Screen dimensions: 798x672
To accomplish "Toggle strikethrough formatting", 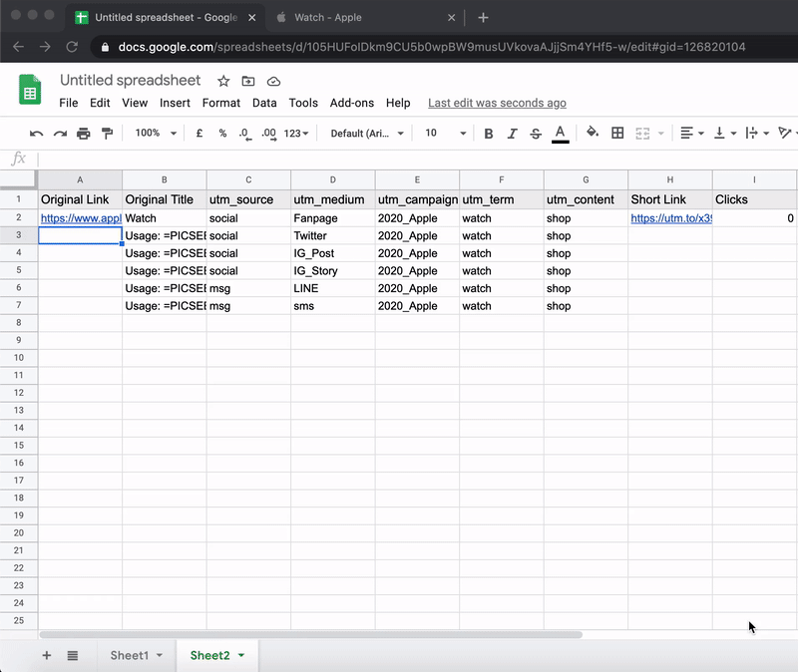I will (536, 134).
